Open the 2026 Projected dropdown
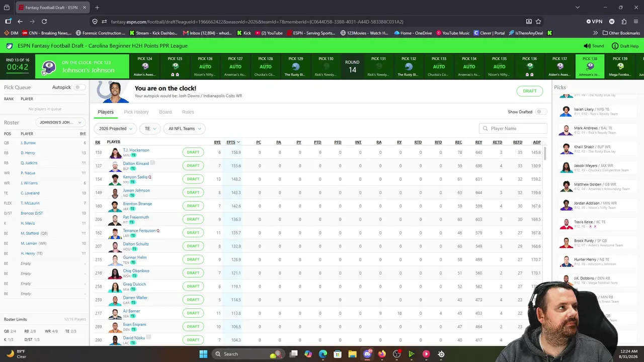The width and height of the screenshot is (644, 362). (116, 129)
